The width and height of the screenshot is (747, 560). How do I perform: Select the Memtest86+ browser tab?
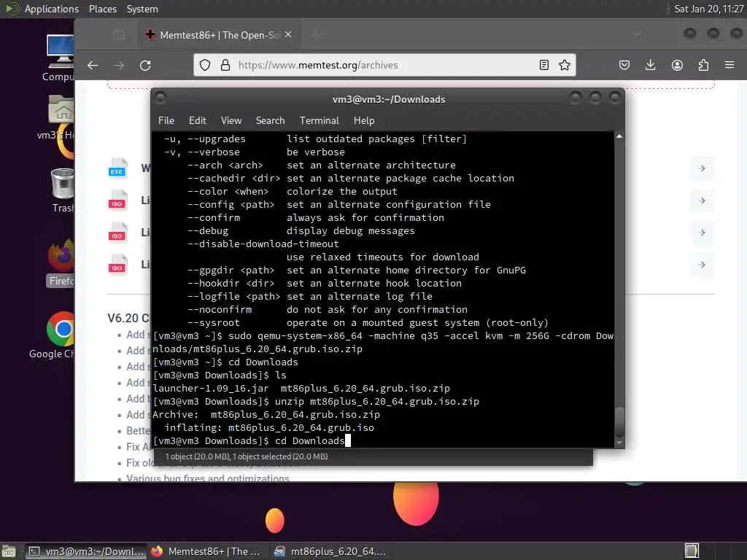point(219,35)
